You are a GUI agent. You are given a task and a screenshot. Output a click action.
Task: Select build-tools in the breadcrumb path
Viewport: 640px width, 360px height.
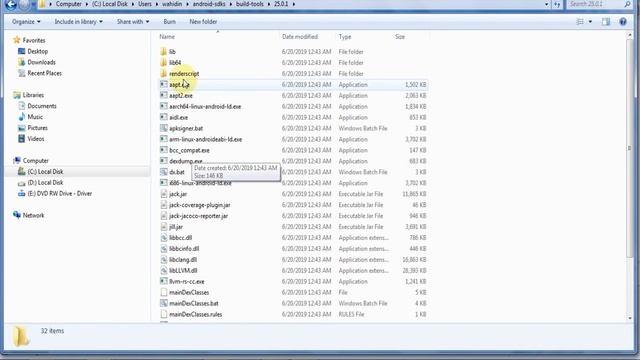(x=249, y=4)
